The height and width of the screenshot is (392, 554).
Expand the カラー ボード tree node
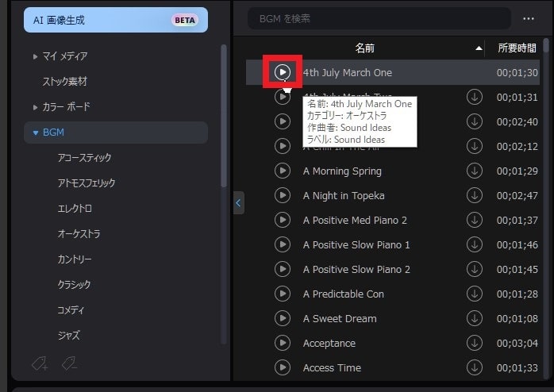[x=35, y=107]
